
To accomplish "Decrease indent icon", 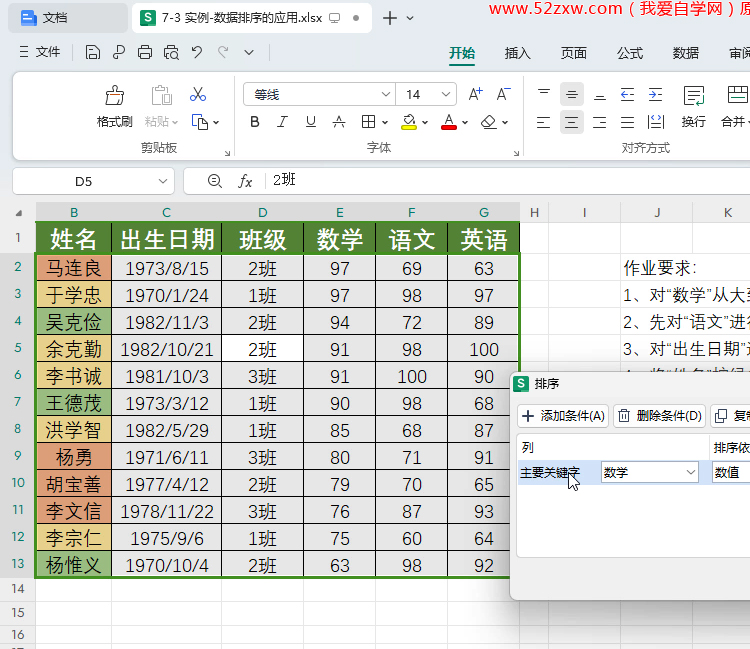I will [627, 94].
